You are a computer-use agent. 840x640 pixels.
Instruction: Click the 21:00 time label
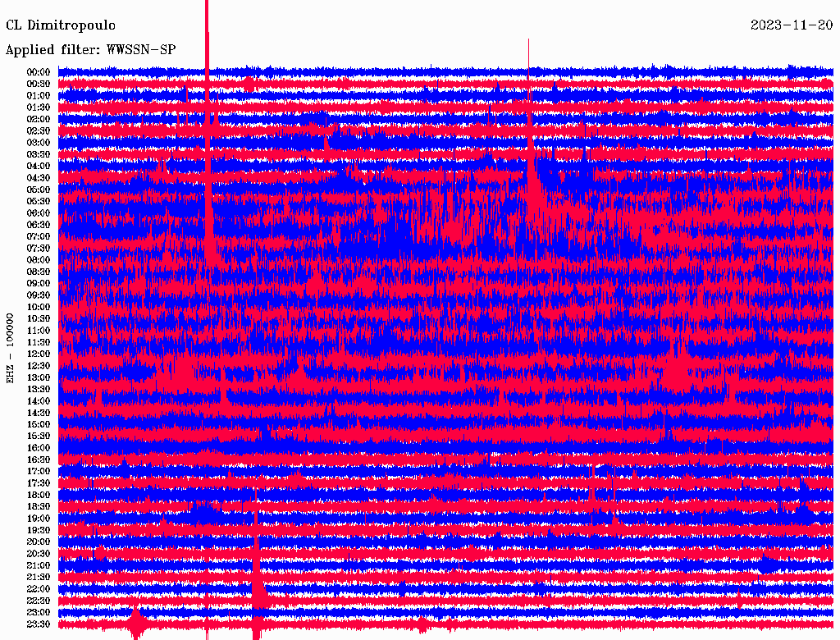[x=39, y=565]
